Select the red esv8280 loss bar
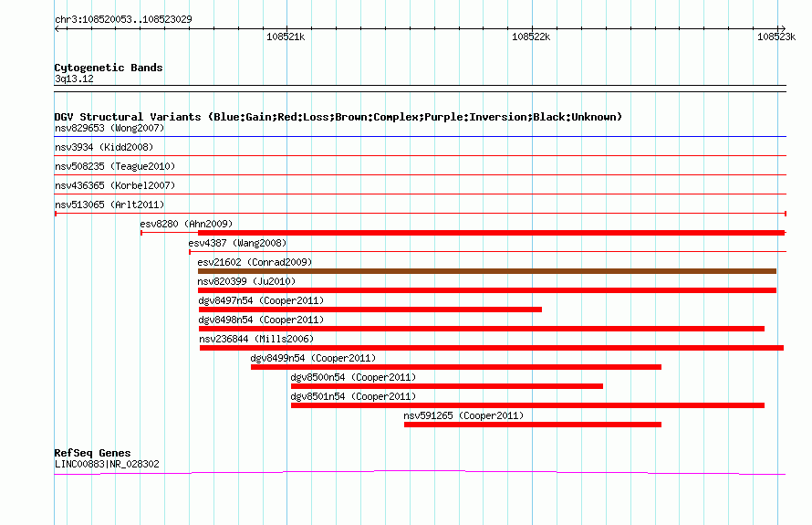The height and width of the screenshot is (525, 812). tap(492, 233)
